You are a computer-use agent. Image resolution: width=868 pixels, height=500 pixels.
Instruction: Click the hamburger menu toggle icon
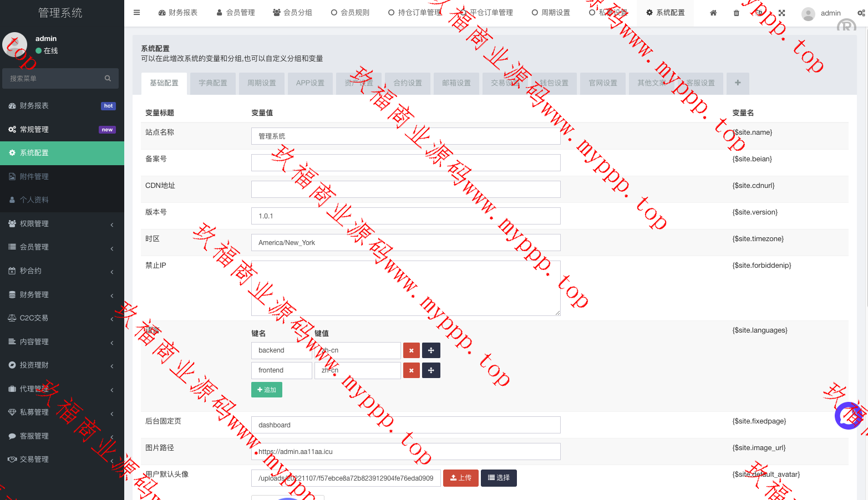click(136, 13)
